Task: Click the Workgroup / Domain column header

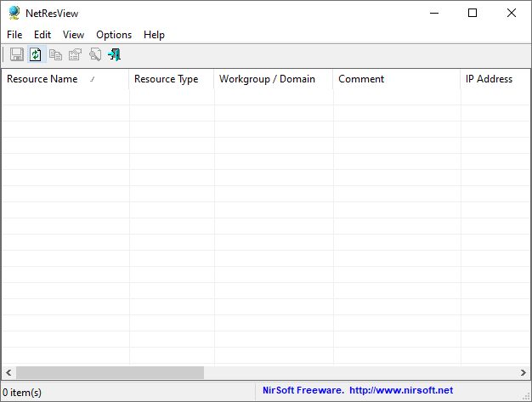Action: click(x=267, y=79)
